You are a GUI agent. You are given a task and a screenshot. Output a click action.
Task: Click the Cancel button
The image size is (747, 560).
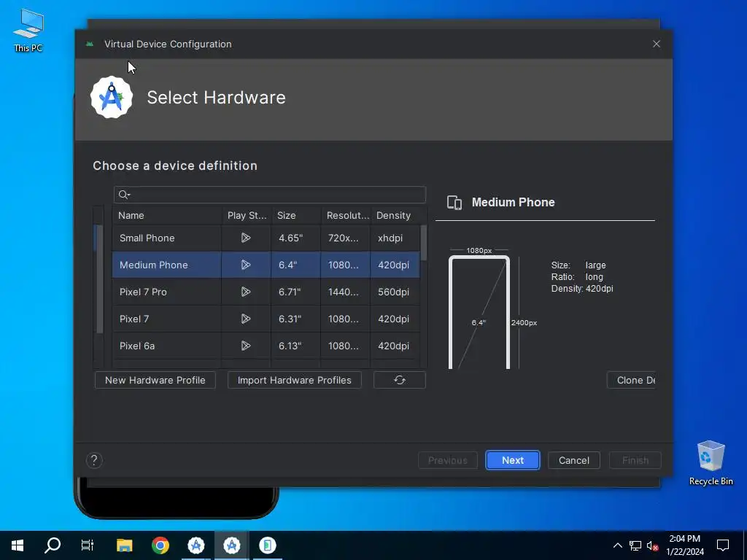pos(573,461)
